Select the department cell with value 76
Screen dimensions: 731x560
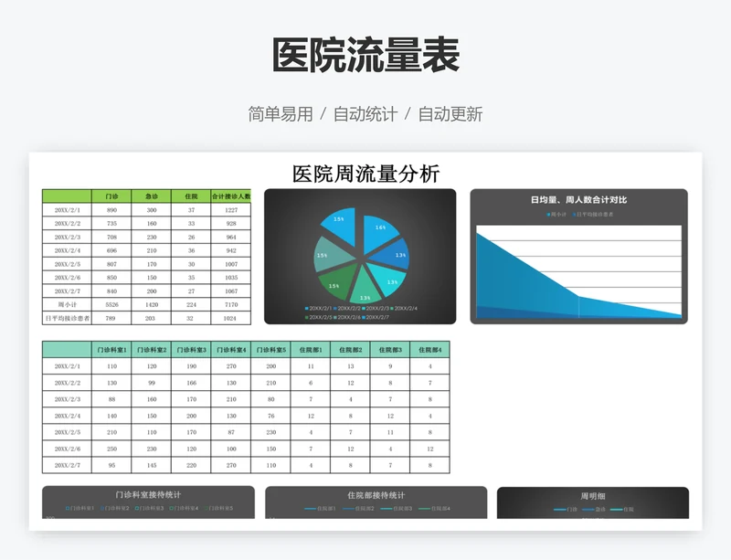[x=270, y=416]
